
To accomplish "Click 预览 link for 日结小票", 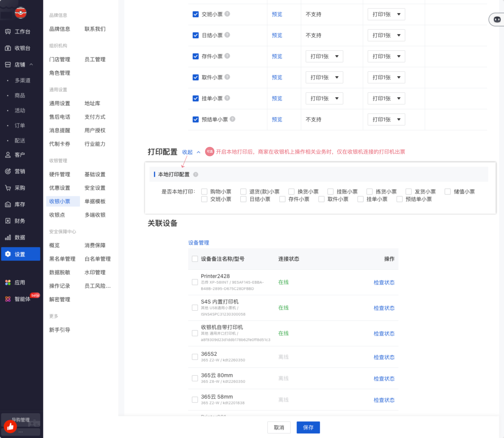I will pos(277,35).
